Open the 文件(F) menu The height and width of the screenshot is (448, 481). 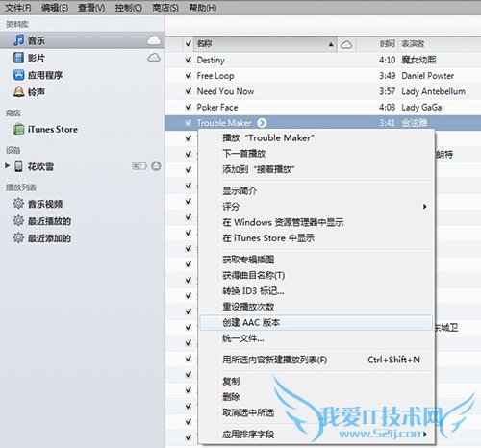click(18, 8)
